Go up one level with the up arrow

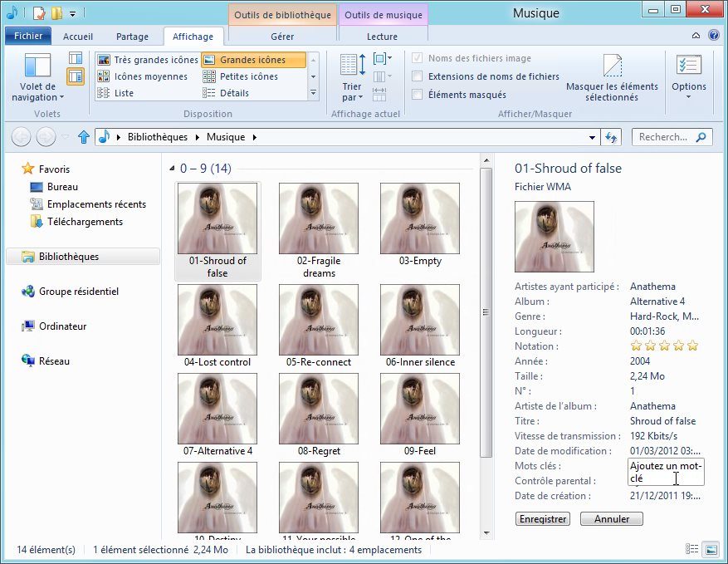83,137
